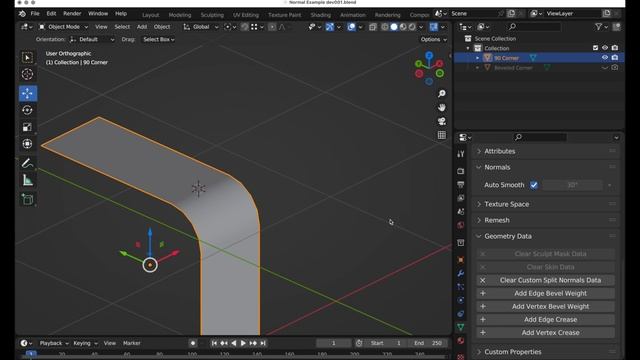
Task: Open the Window menu
Action: pyautogui.click(x=98, y=13)
